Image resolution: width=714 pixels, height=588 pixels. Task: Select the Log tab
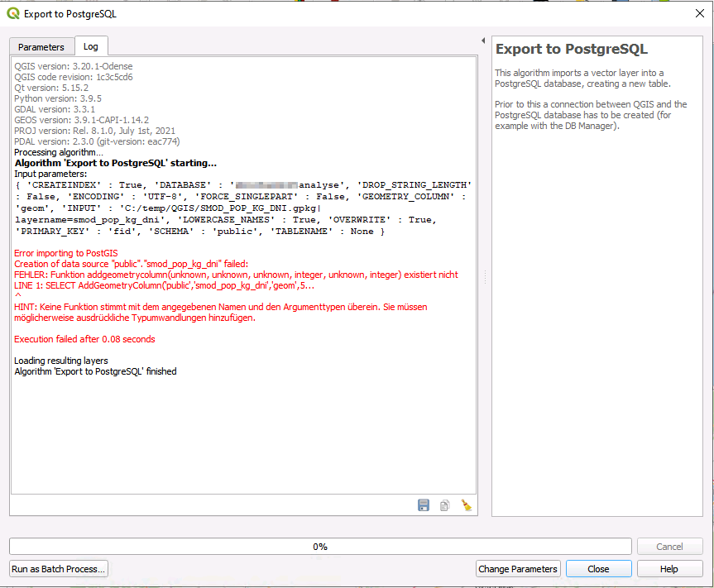[91, 47]
